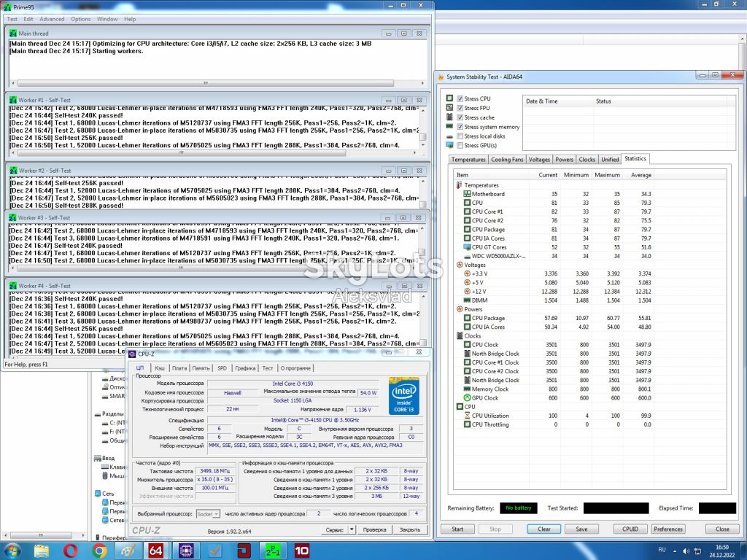Click the Intel Core i3 logo in CPU-Z
This screenshot has width=747, height=560.
[x=404, y=396]
